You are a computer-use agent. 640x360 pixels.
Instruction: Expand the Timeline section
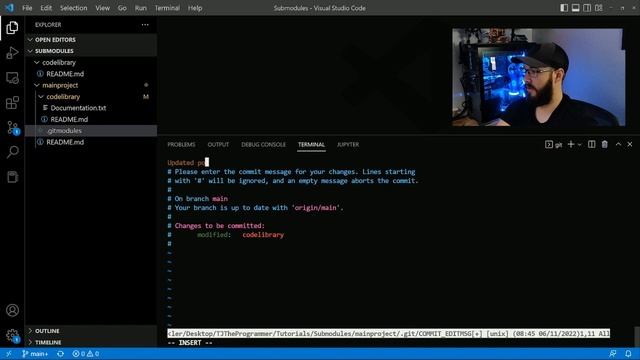(x=91, y=342)
